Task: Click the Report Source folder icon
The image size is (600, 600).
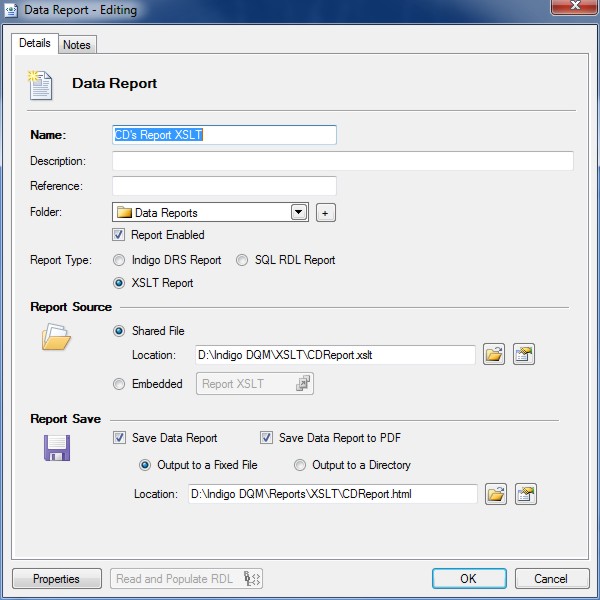Action: tap(56, 339)
